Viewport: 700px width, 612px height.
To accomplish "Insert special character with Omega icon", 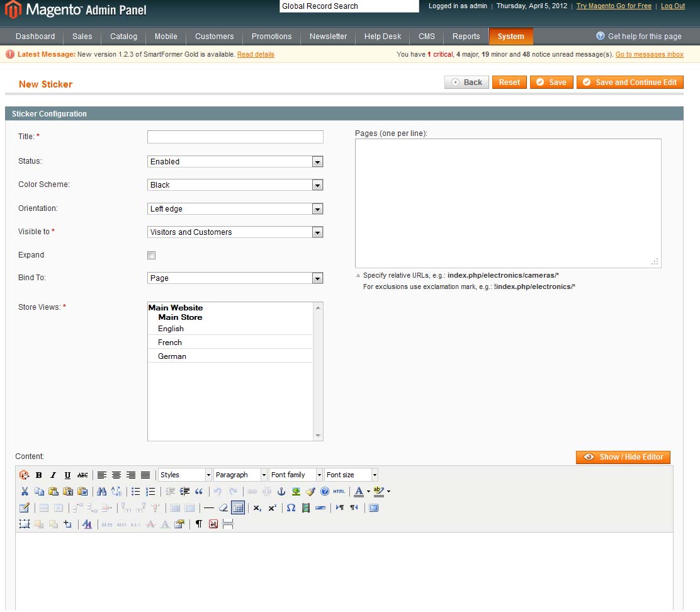I will 291,508.
